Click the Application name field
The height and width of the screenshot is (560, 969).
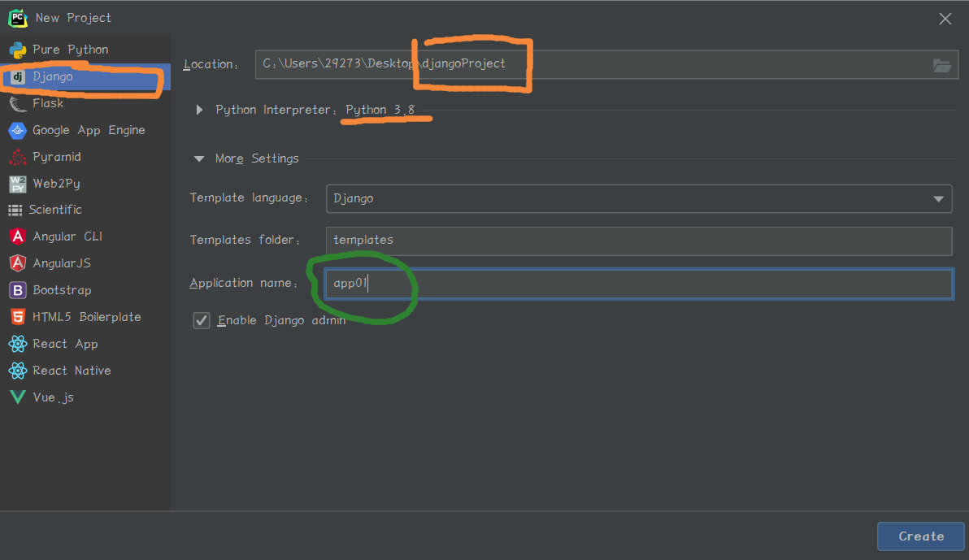tap(639, 284)
